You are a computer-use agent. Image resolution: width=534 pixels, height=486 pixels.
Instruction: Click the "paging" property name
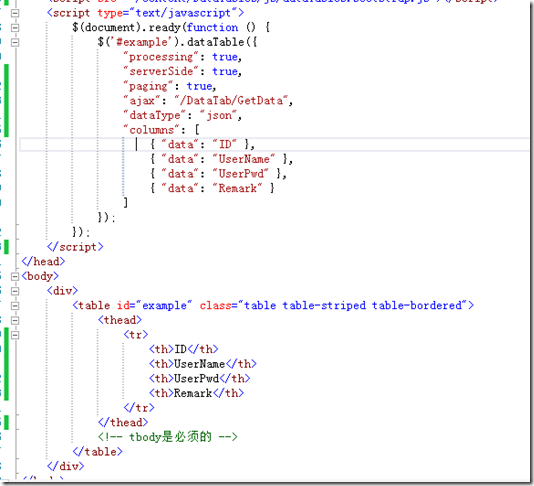(x=148, y=86)
